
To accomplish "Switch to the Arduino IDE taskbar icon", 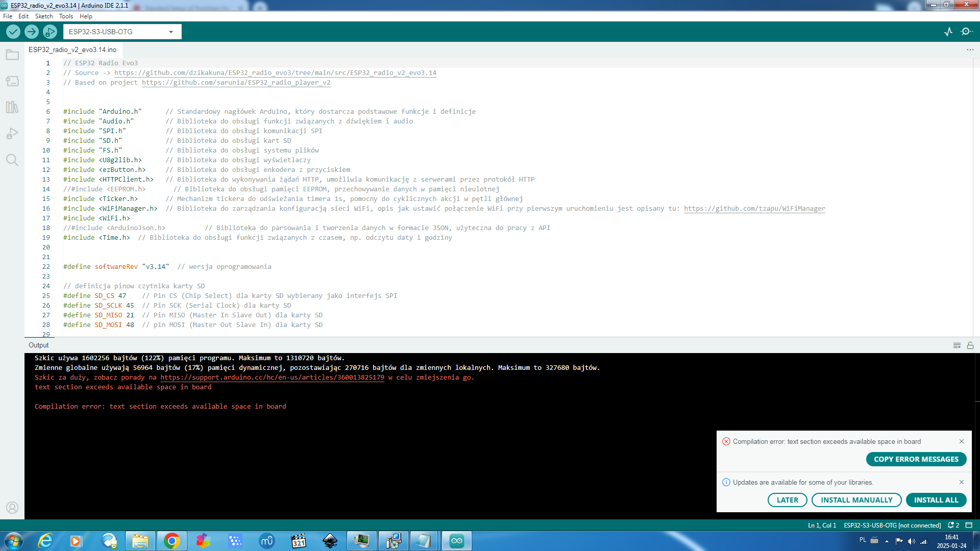I will 457,541.
